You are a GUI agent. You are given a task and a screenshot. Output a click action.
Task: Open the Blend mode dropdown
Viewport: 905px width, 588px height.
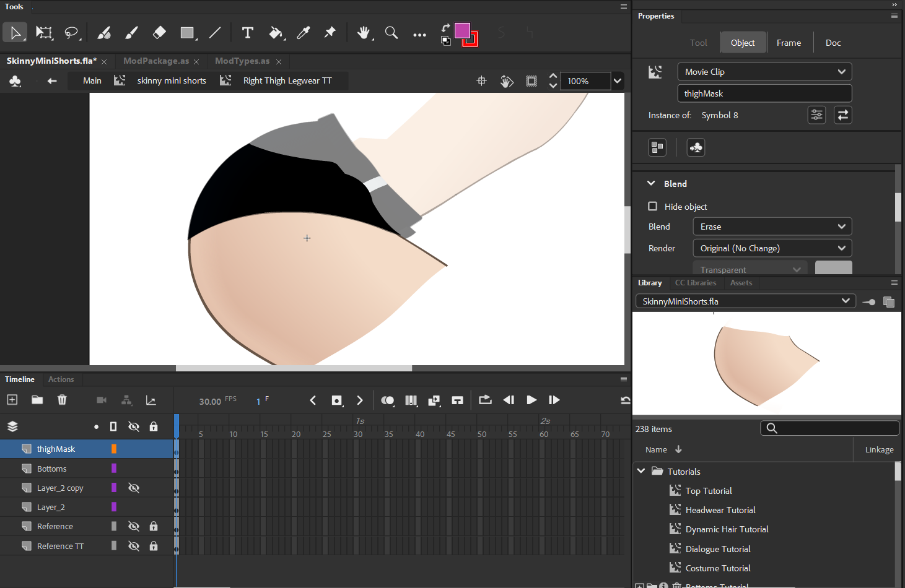[x=772, y=227]
